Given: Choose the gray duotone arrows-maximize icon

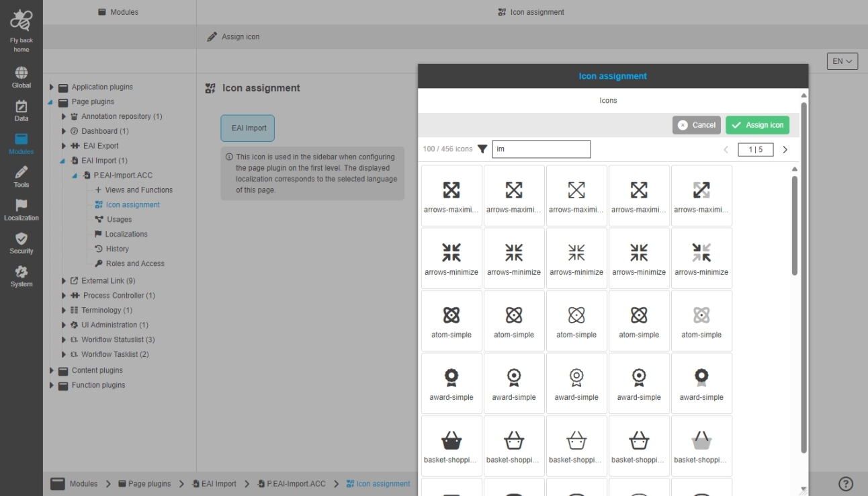Looking at the screenshot, I should pyautogui.click(x=701, y=196).
